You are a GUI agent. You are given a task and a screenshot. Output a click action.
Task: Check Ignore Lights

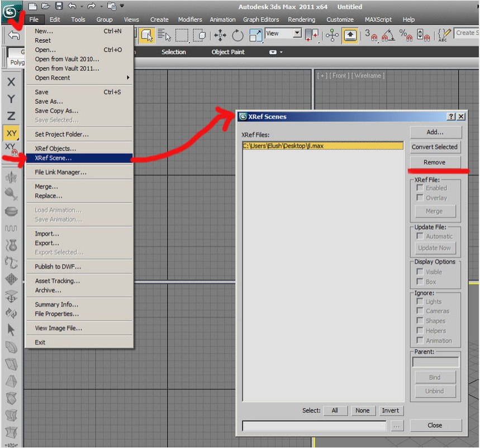420,301
